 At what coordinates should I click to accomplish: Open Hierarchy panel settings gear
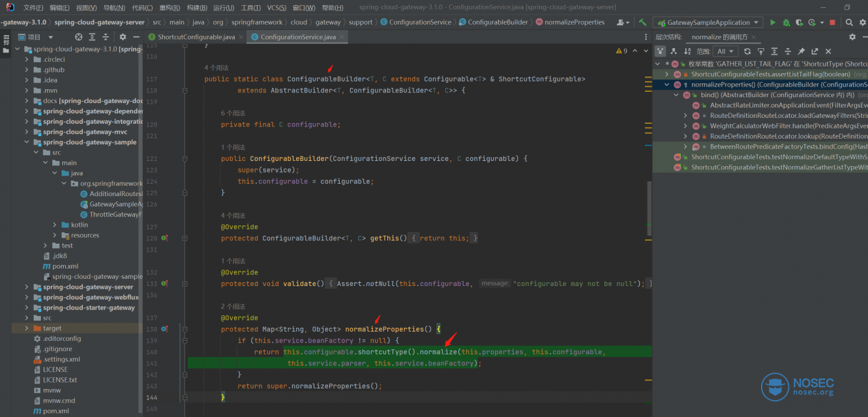[852, 37]
